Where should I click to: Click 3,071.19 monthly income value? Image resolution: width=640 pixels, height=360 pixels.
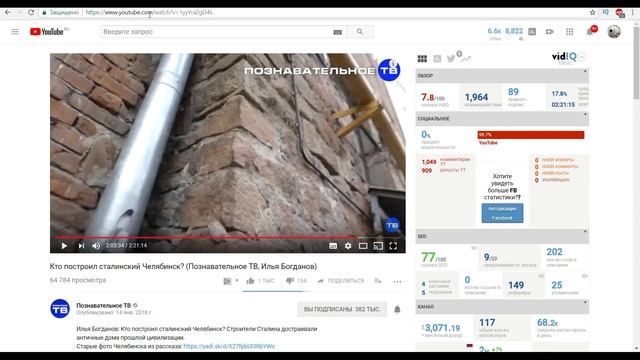coord(442,328)
